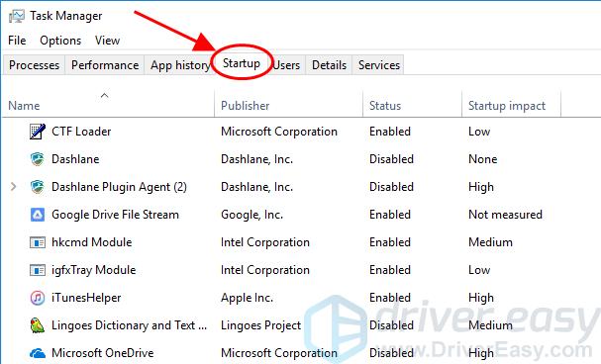Image resolution: width=601 pixels, height=364 pixels.
Task: Select the Microsoft OneDrive entry
Action: 102,353
